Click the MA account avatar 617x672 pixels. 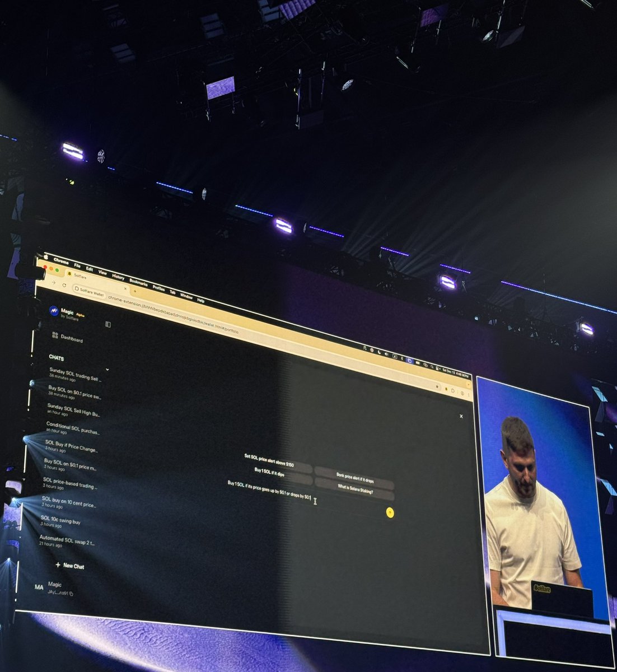pyautogui.click(x=39, y=587)
